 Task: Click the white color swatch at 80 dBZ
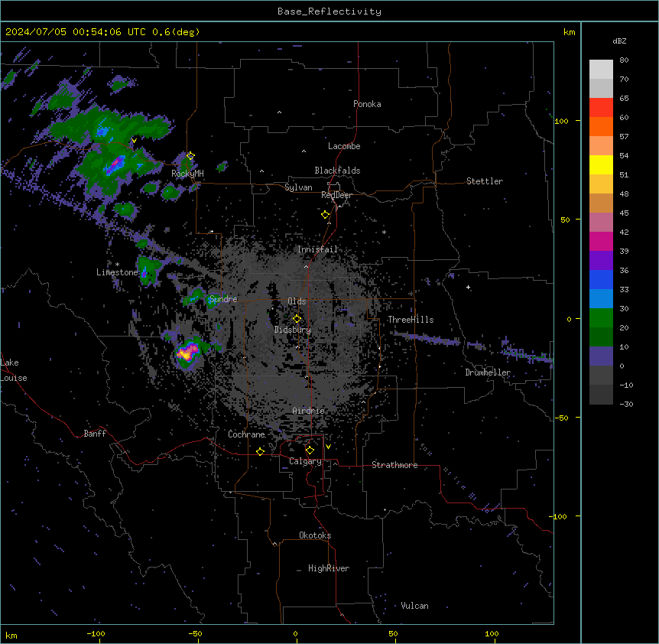(x=601, y=70)
